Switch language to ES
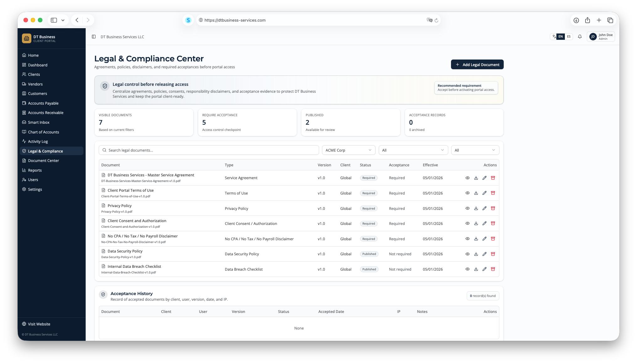 [x=569, y=37]
